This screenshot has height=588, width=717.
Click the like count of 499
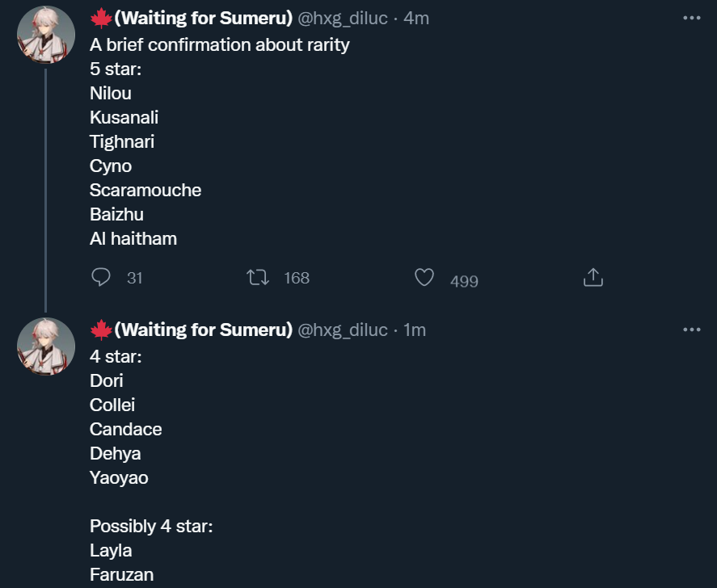coord(464,281)
